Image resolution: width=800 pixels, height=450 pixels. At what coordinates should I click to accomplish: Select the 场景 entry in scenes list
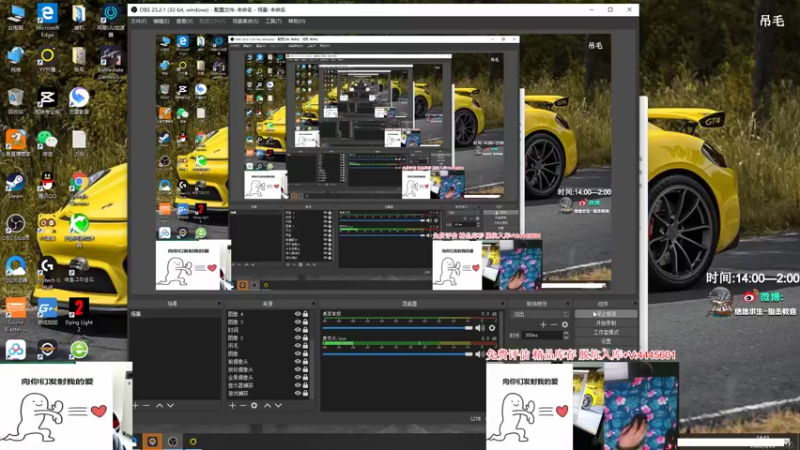click(175, 314)
